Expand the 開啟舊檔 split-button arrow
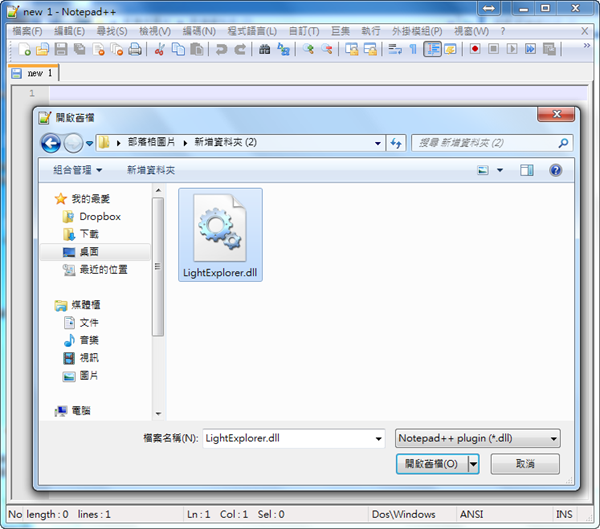 (474, 464)
